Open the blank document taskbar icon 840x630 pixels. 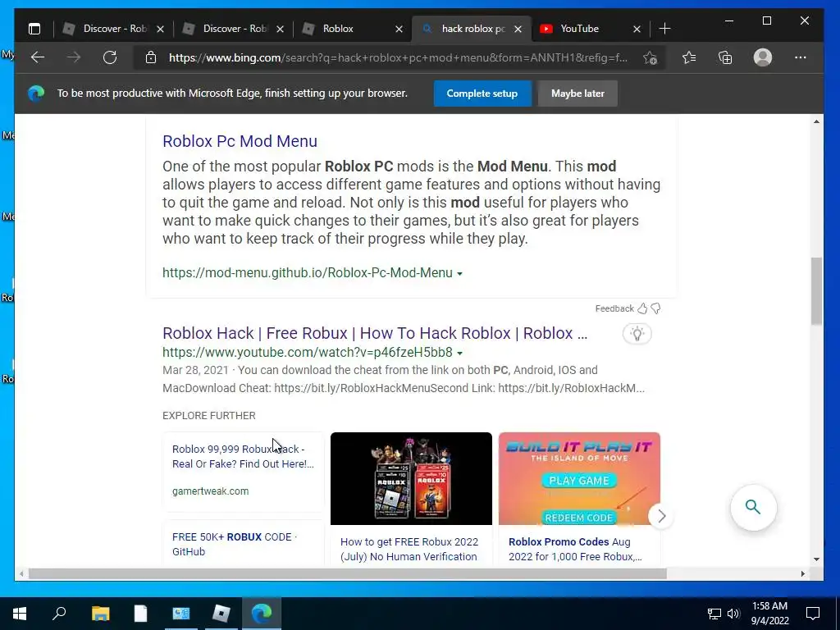[x=140, y=614]
